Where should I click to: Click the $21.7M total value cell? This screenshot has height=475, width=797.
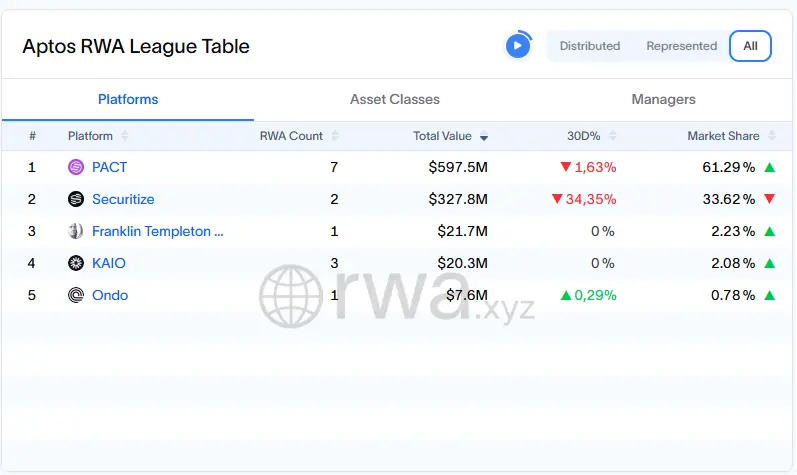(x=463, y=231)
